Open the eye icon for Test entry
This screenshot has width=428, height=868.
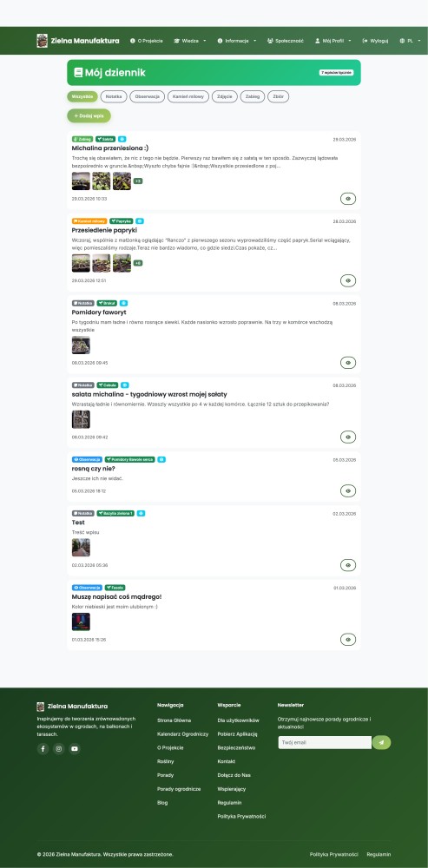pos(348,565)
